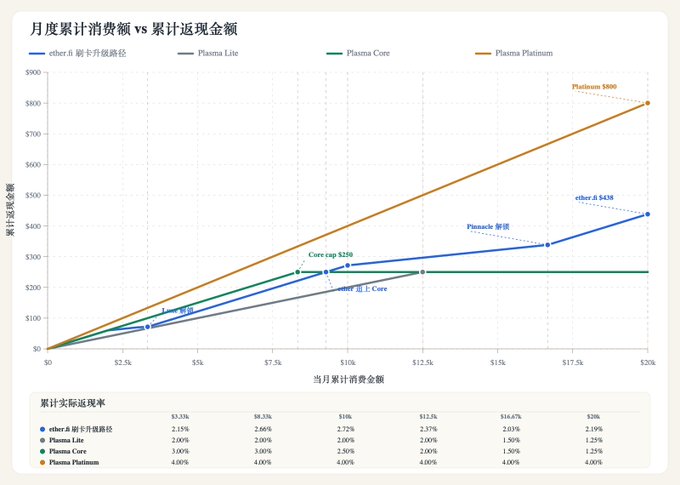Click the table heading 累计实际返现率
Viewport: 680px width, 485px height.
[73, 403]
